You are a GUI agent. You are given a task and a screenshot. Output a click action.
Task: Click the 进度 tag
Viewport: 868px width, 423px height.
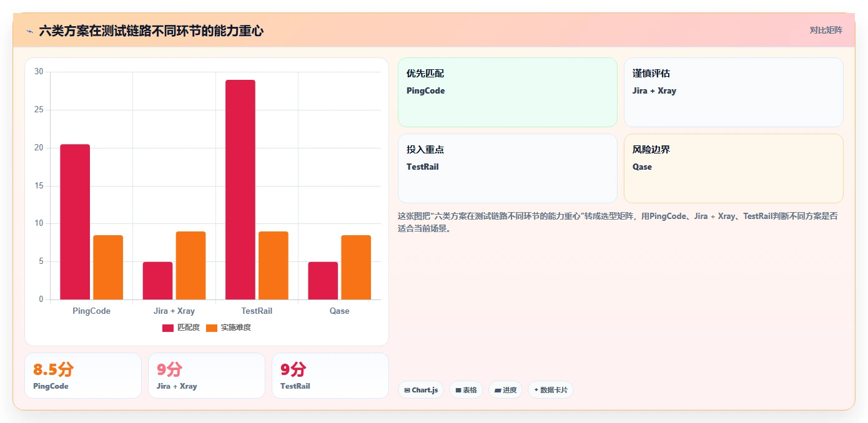click(x=505, y=390)
